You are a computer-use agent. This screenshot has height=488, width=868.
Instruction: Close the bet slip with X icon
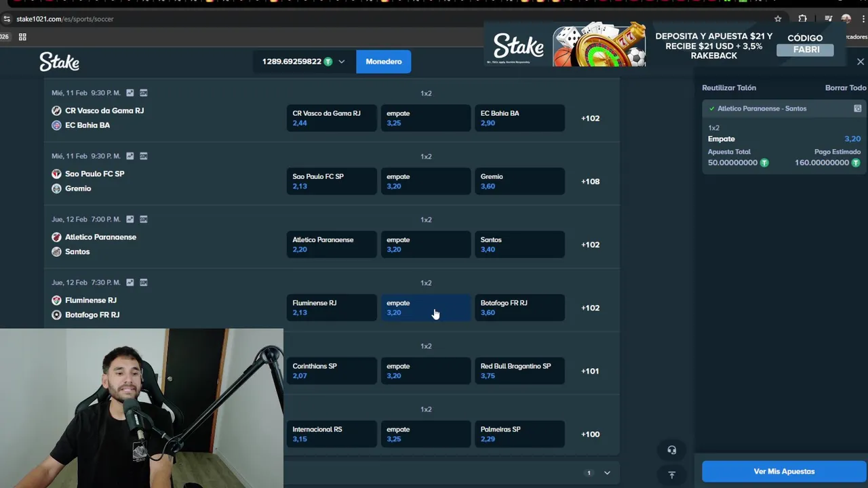pyautogui.click(x=861, y=62)
